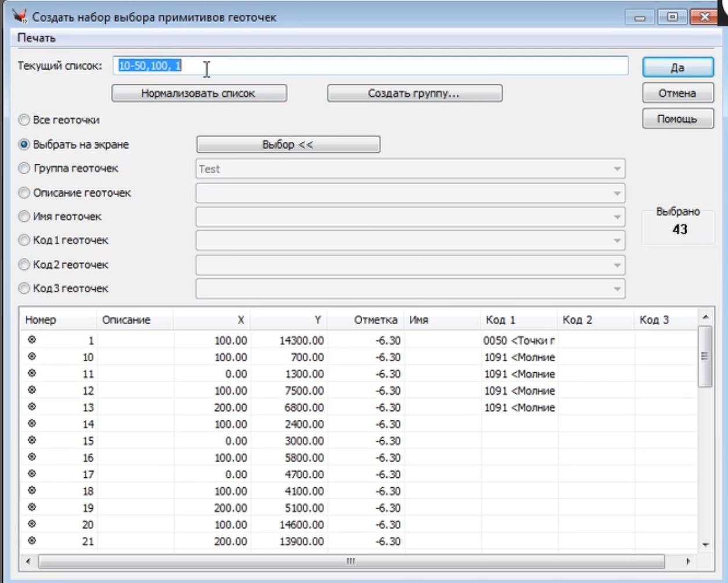Click the application icon in title bar
This screenshot has height=583, width=728.
20,16
